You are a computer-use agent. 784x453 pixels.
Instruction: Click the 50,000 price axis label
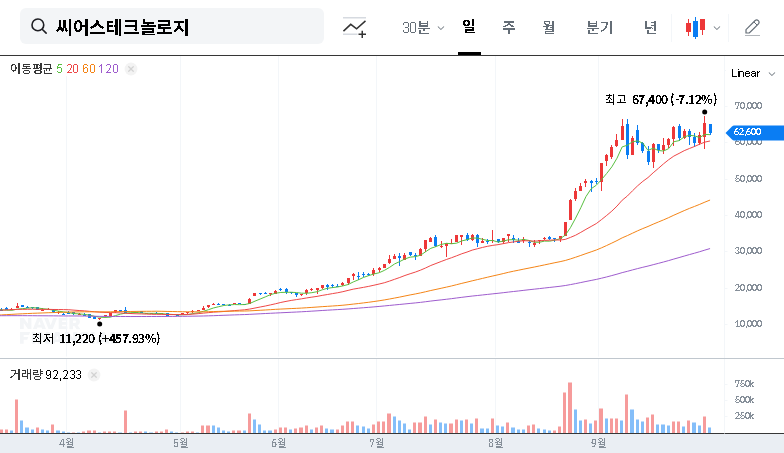[x=748, y=178]
